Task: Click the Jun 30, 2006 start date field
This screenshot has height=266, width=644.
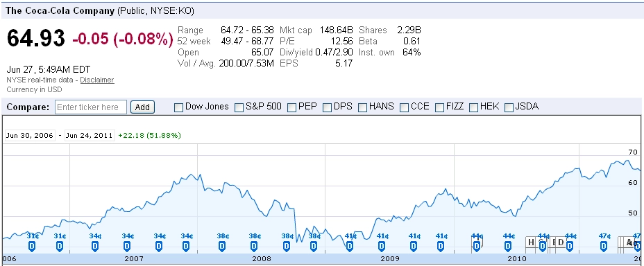Action: [x=30, y=135]
